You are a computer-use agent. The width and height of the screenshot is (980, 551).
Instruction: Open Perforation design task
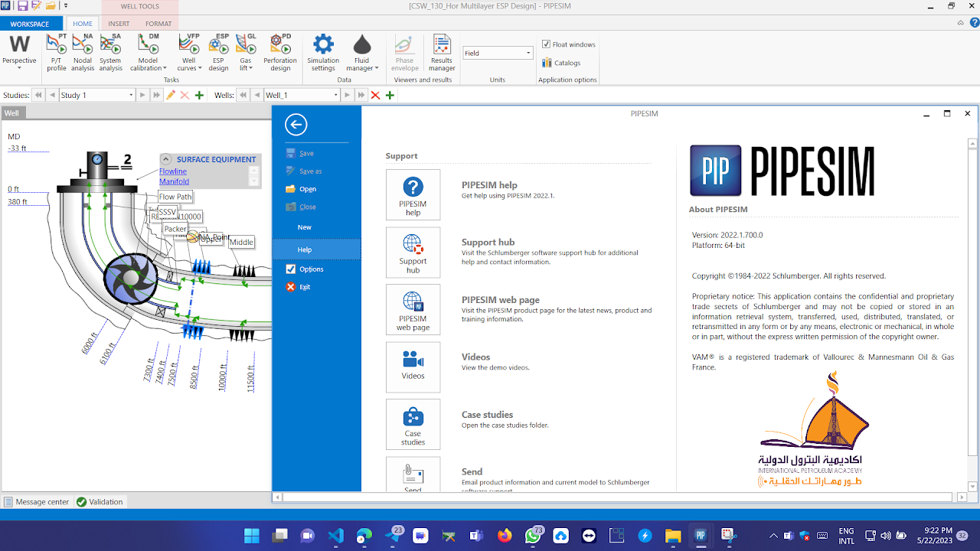[280, 53]
